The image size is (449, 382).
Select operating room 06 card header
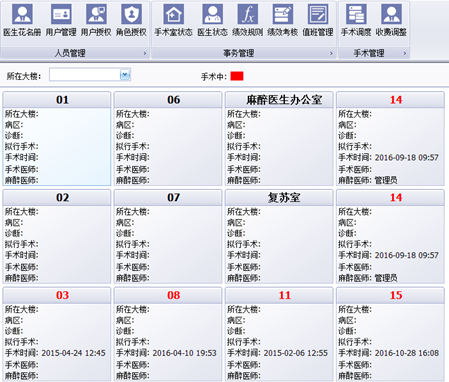[168, 100]
